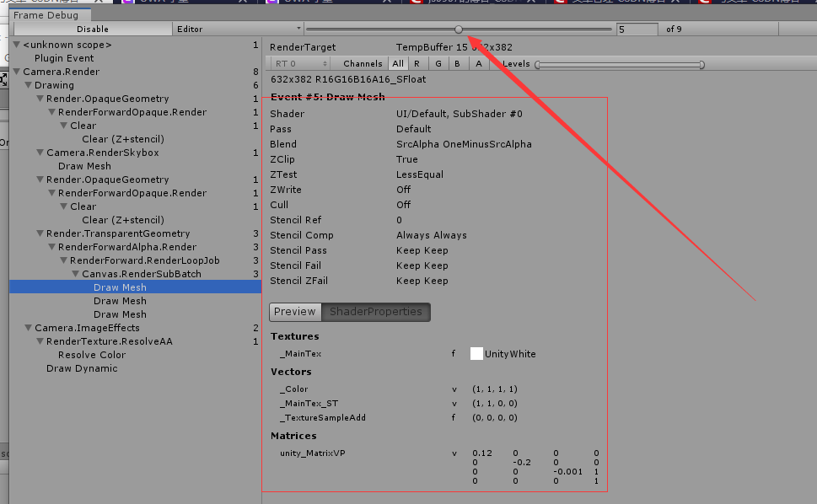Image resolution: width=817 pixels, height=504 pixels.
Task: Collapse the Drawing tree arrow
Action: tap(28, 85)
